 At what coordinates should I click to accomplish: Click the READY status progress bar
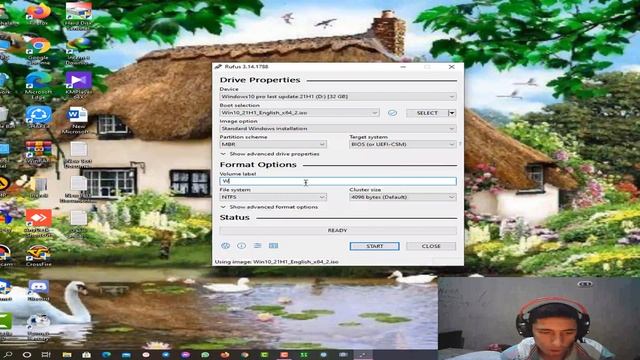click(338, 231)
